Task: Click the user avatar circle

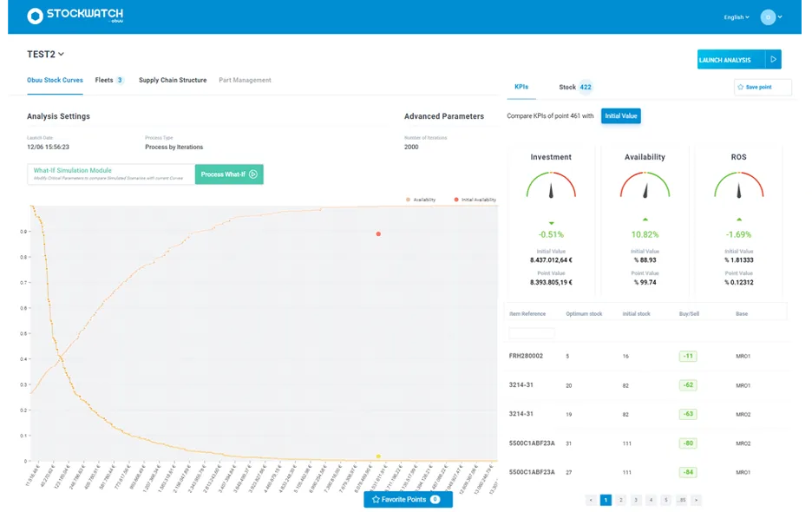Action: (768, 17)
